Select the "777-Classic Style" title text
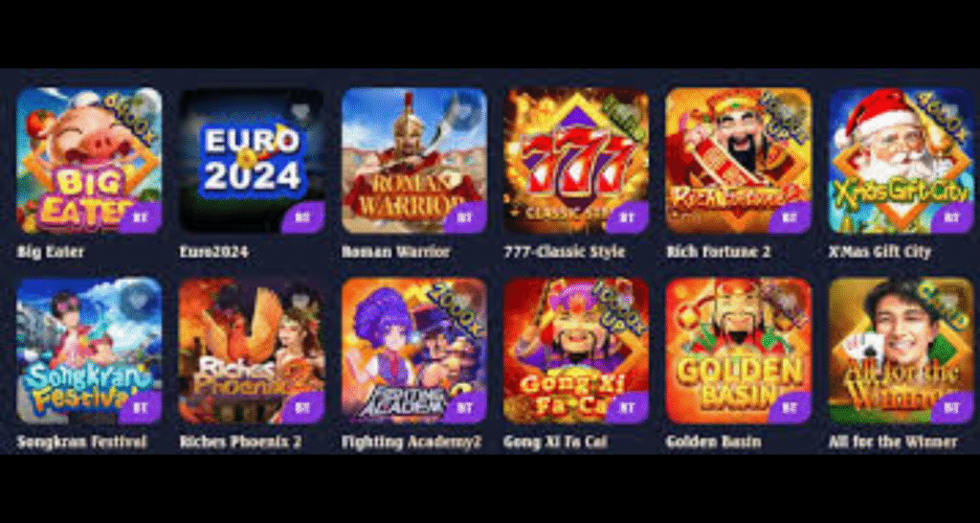This screenshot has width=980, height=523. [x=565, y=252]
